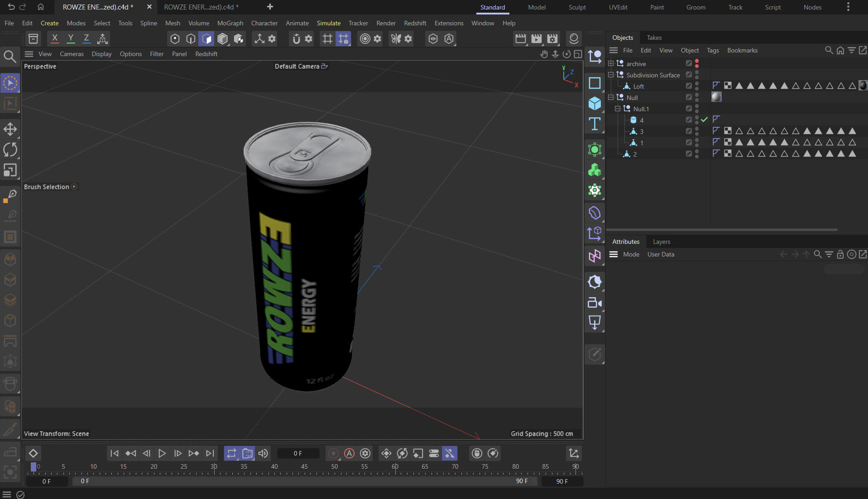Viewport: 868px width, 499px height.
Task: Expand the archive object hierarchy
Action: point(611,63)
